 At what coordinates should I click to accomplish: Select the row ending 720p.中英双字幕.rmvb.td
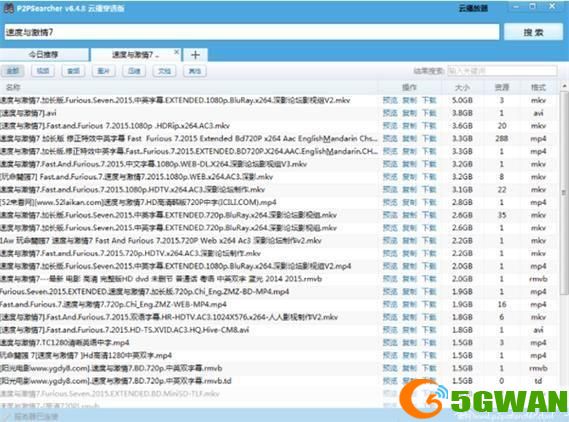[279, 381]
